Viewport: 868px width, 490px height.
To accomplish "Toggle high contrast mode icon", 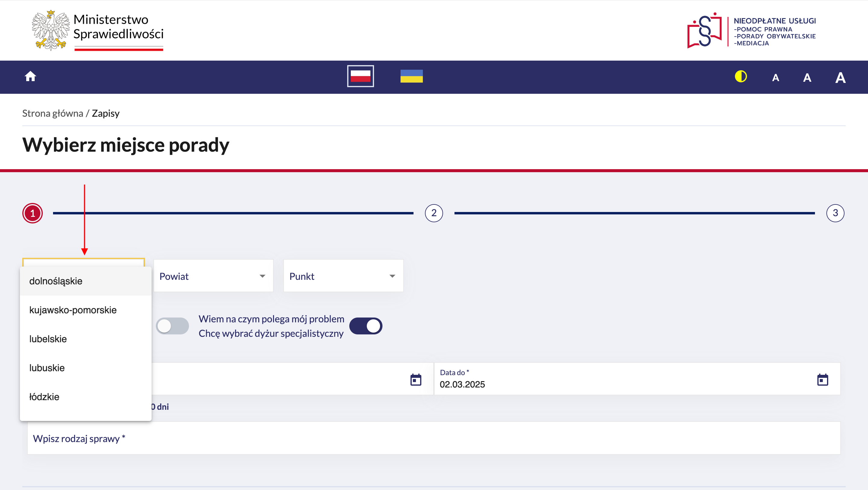I will [x=741, y=77].
